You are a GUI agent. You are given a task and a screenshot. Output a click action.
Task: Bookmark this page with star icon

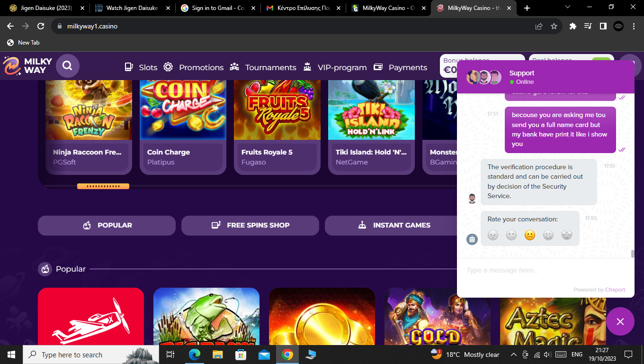554,26
